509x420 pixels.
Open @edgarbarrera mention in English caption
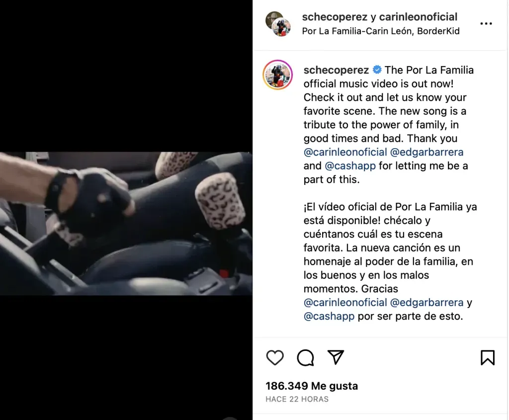pyautogui.click(x=426, y=152)
